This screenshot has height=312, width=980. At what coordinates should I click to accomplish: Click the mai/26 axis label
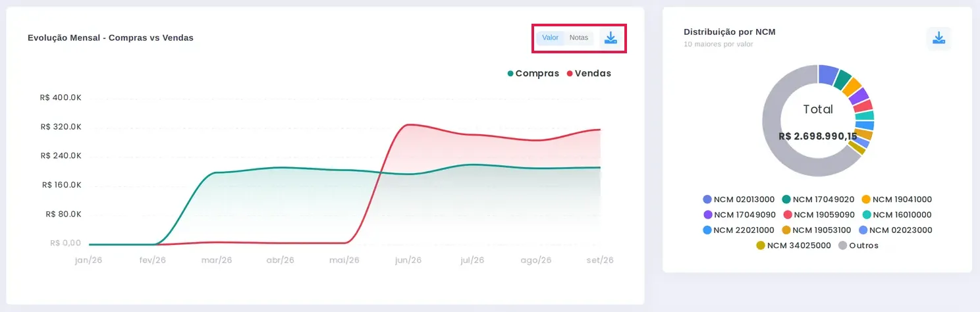point(344,261)
